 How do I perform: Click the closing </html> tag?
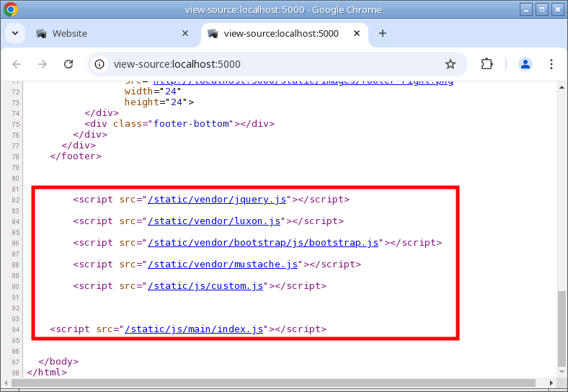click(x=47, y=373)
